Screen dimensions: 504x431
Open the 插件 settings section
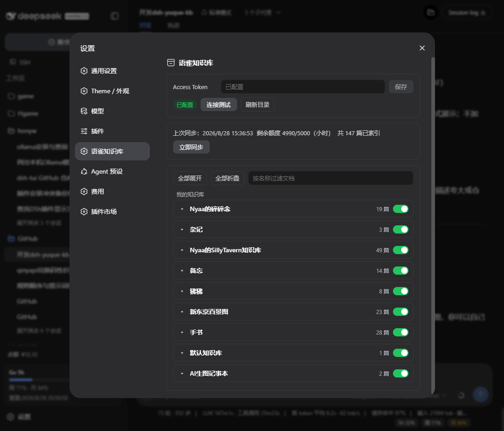112,131
